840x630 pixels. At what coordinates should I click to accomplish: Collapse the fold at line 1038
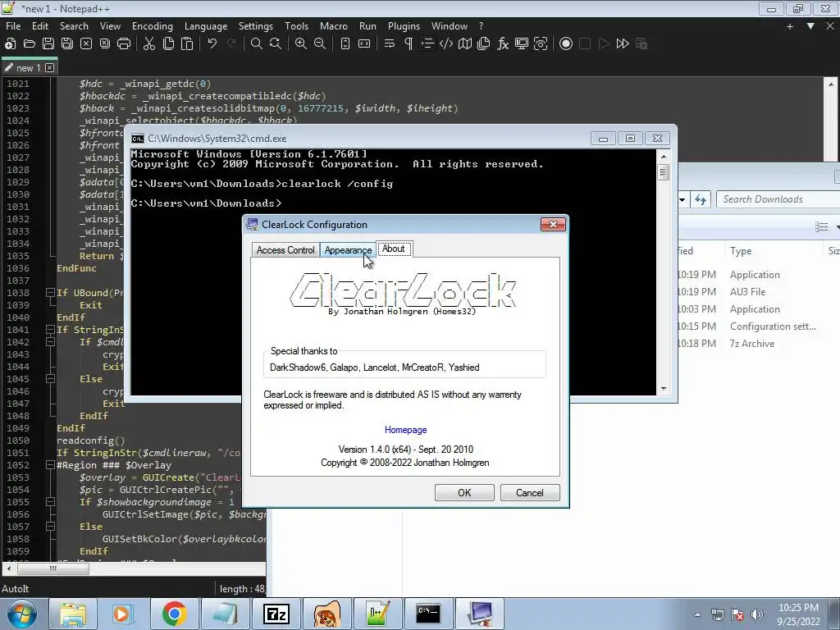coord(50,293)
